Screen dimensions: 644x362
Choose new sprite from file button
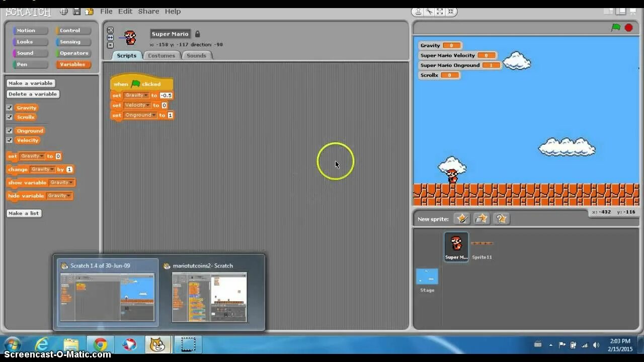[481, 218]
